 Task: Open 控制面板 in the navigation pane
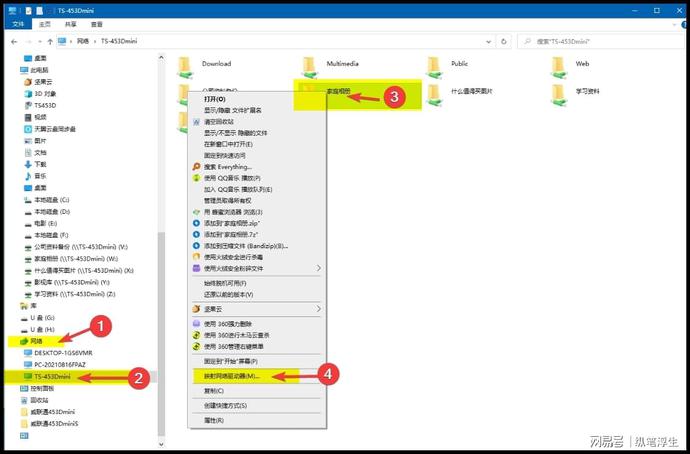(x=37, y=388)
